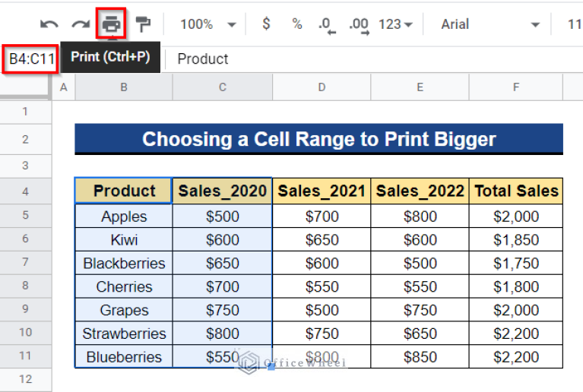
Task: Click the Undo arrow icon
Action: [49, 24]
